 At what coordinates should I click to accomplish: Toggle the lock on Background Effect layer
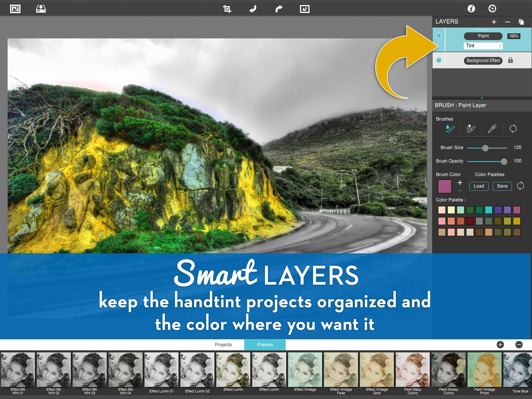pos(510,60)
